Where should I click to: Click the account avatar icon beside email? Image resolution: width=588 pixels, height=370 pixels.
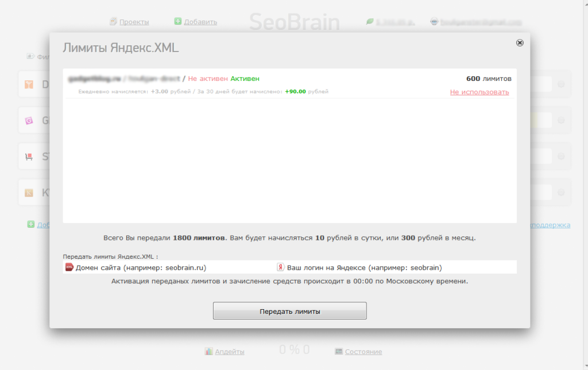(434, 22)
